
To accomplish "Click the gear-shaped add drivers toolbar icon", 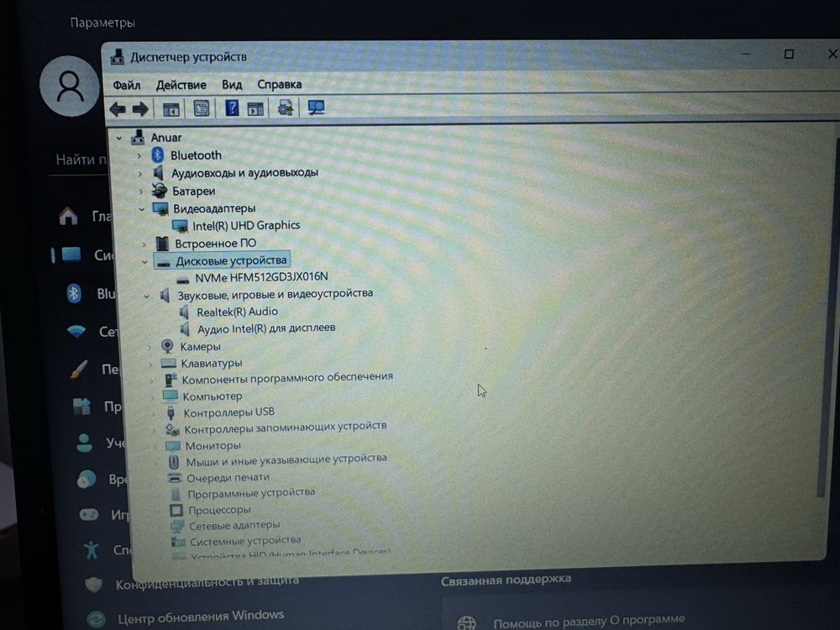I will tap(286, 108).
